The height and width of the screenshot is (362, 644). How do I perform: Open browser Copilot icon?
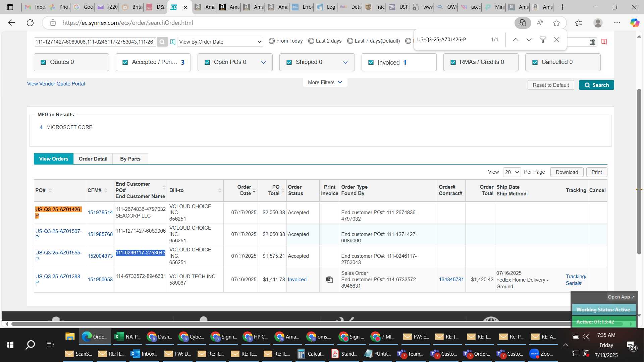click(x=634, y=23)
